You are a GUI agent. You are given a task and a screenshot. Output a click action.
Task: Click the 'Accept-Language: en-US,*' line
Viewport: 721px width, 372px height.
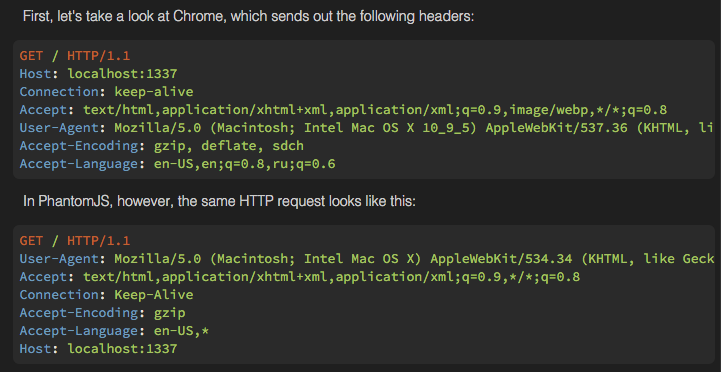tap(114, 331)
